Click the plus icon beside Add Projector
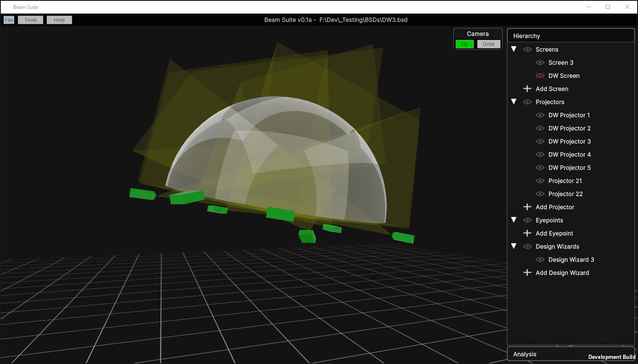Viewport: 638px width, 364px height. 527,207
